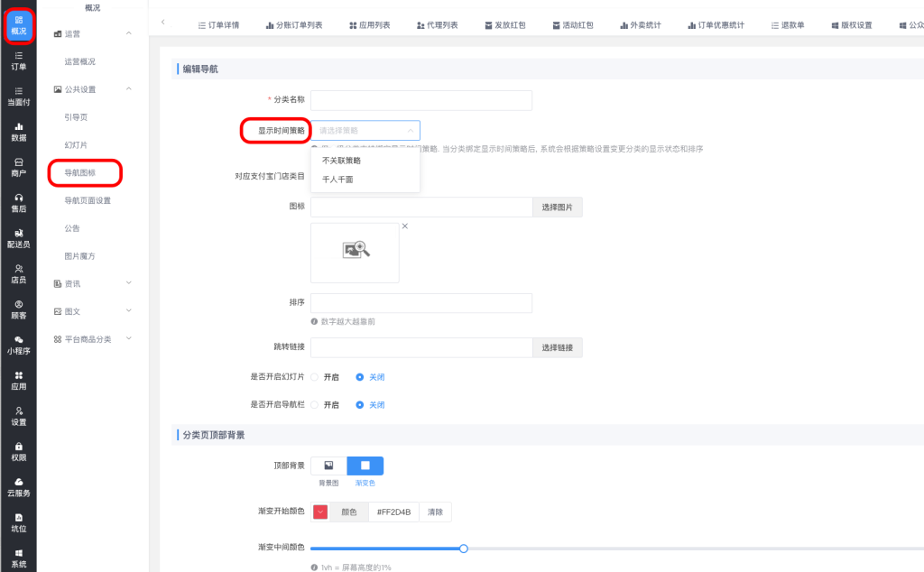Open the red gradient start color swatch
Screen dimensions: 924x572
pyautogui.click(x=320, y=512)
